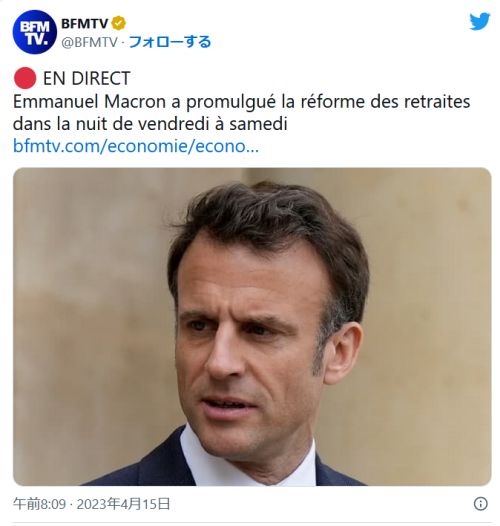View the attached news photo

tap(252, 326)
